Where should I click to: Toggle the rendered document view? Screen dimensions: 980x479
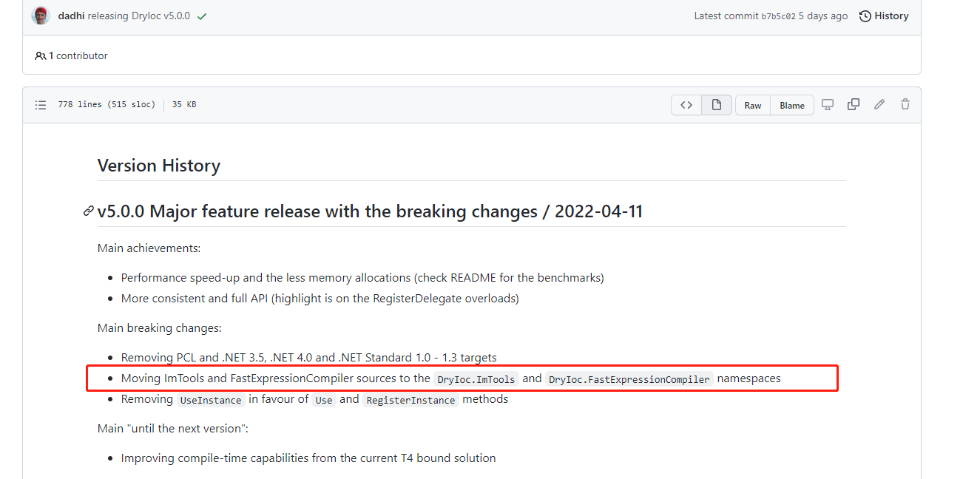tap(715, 104)
